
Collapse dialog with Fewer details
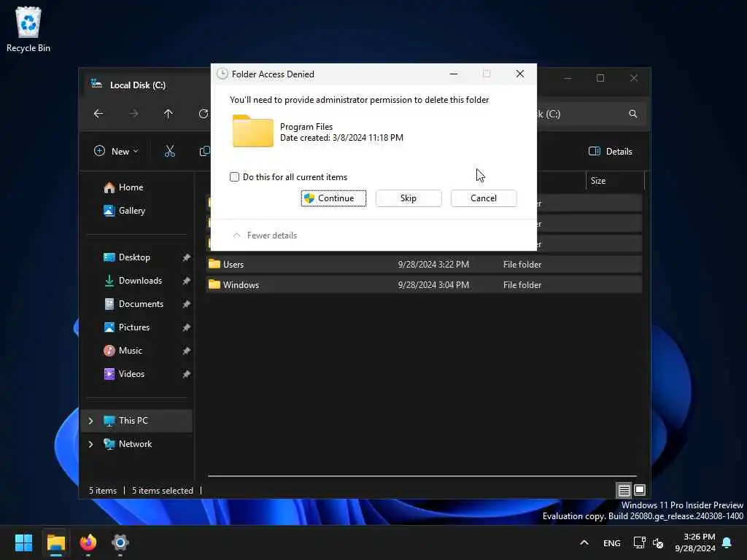[265, 236]
